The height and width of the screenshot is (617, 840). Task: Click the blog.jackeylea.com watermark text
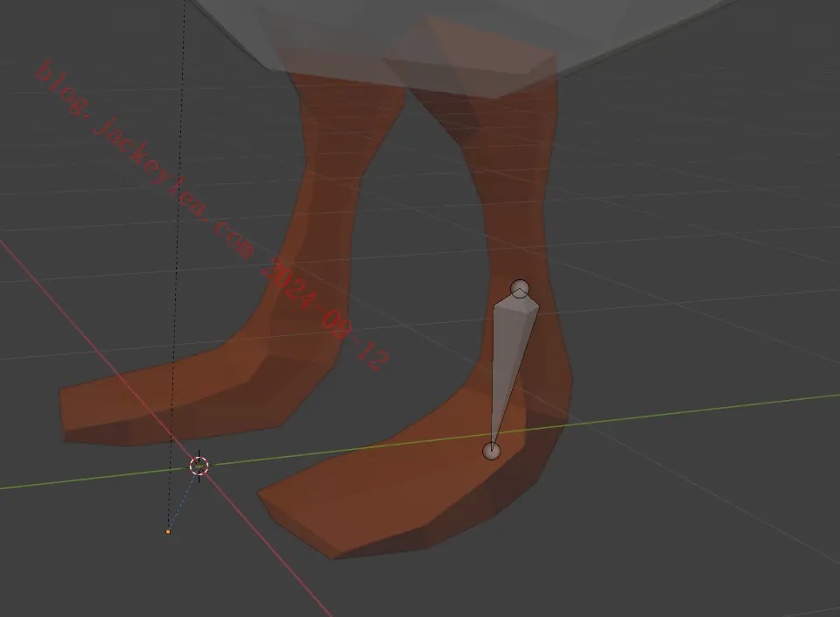146,161
